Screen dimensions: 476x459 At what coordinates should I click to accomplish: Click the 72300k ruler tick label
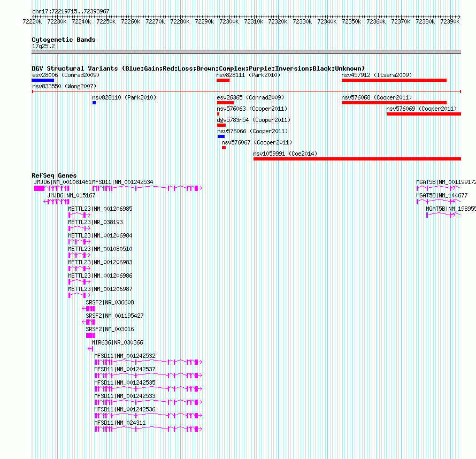(x=229, y=21)
